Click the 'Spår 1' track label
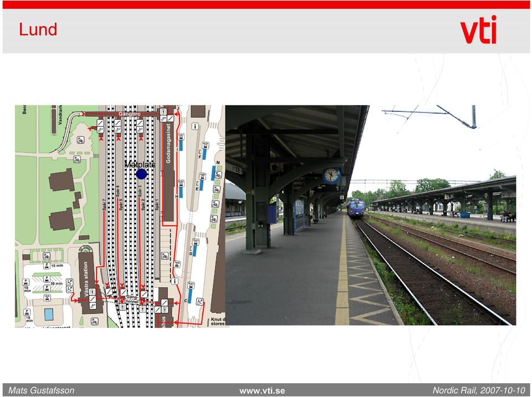532x397 pixels. (157, 205)
